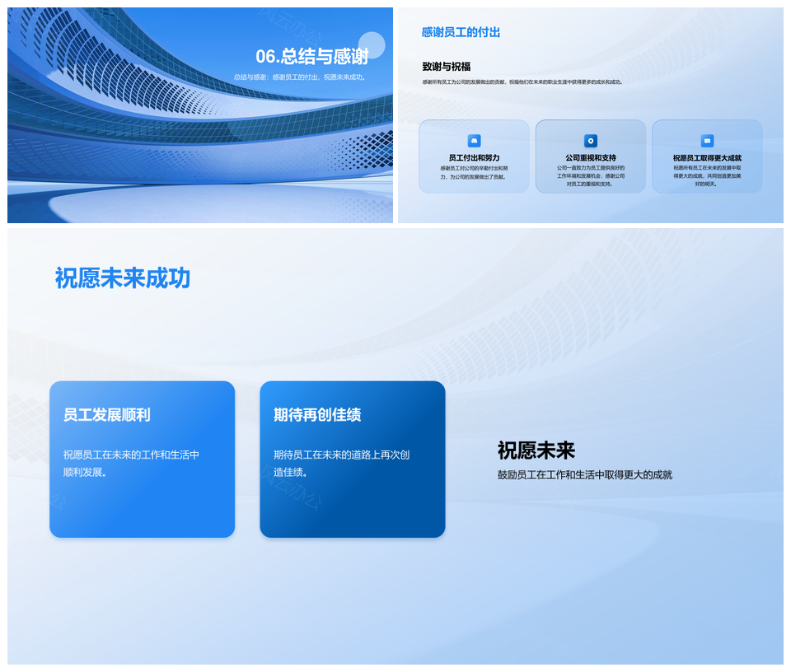Click the description text under 致谢与祝福
Screen dimensions: 791x672
522,82
